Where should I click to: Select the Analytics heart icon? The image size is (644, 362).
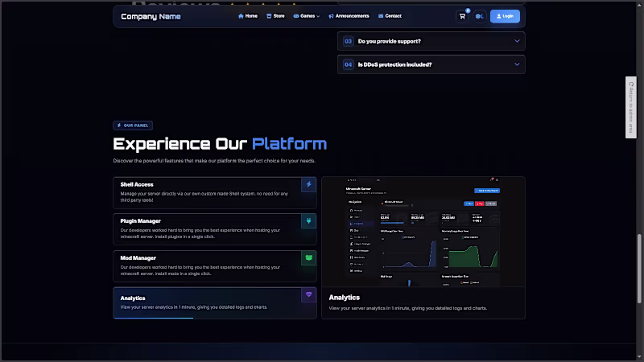[x=308, y=294]
